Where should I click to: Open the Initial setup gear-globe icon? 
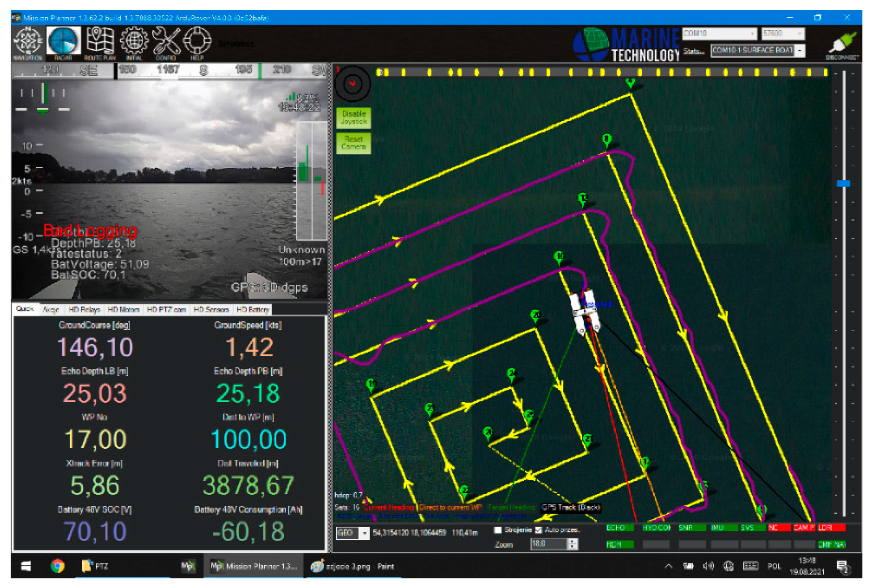[134, 41]
